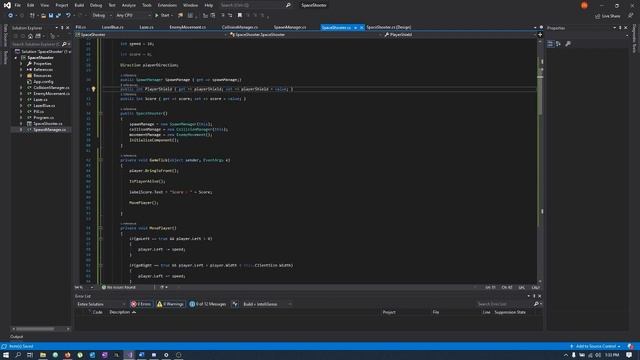Open the Entire Solution scope dropdown
This screenshot has width=640, height=360.
click(x=100, y=304)
